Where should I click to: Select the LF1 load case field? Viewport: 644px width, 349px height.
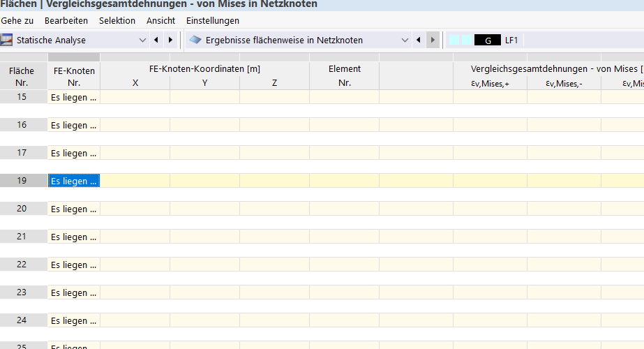511,40
